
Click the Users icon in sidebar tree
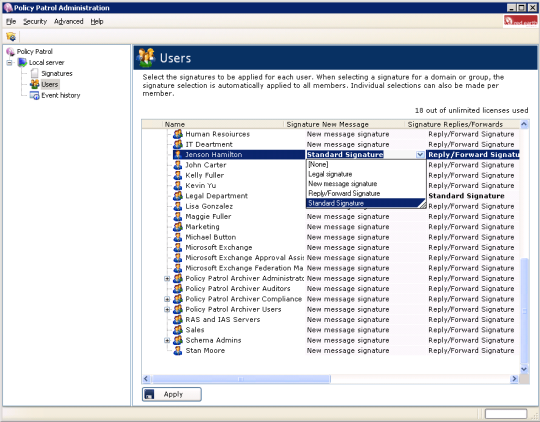click(x=34, y=84)
